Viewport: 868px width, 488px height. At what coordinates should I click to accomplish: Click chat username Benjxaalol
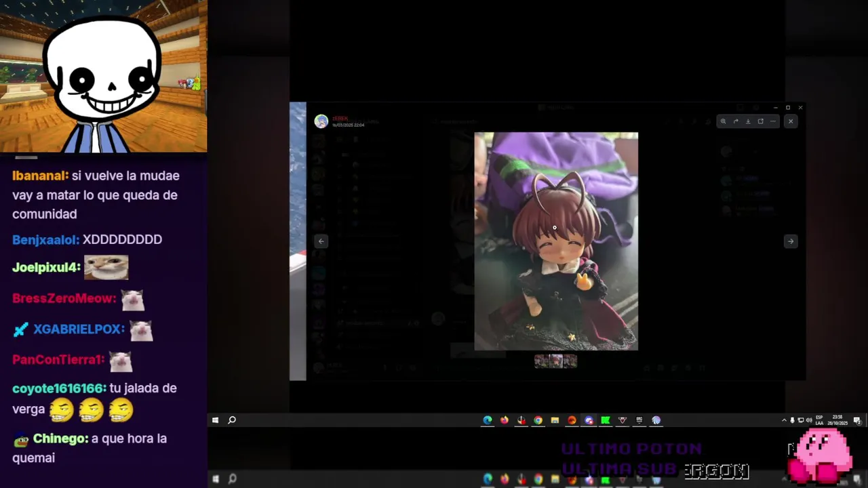[45, 239]
